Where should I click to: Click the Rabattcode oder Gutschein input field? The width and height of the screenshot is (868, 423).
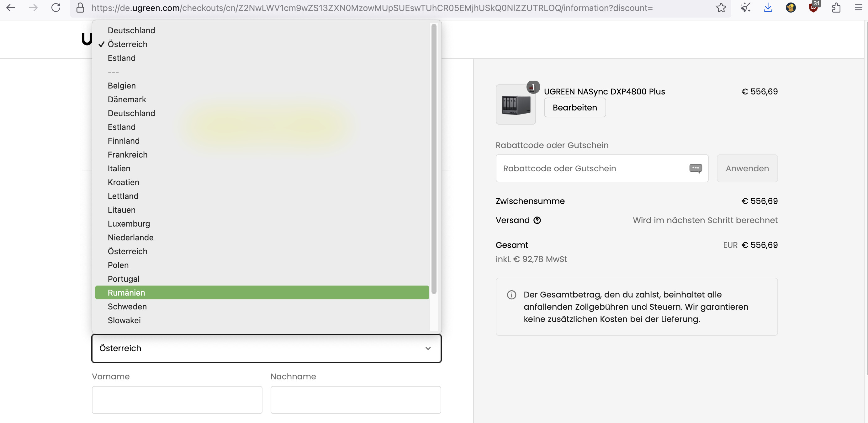[x=593, y=168]
